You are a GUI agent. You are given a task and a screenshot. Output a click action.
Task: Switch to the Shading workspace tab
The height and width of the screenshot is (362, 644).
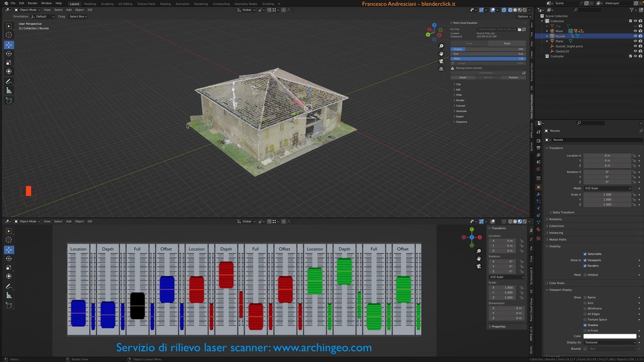point(165,4)
